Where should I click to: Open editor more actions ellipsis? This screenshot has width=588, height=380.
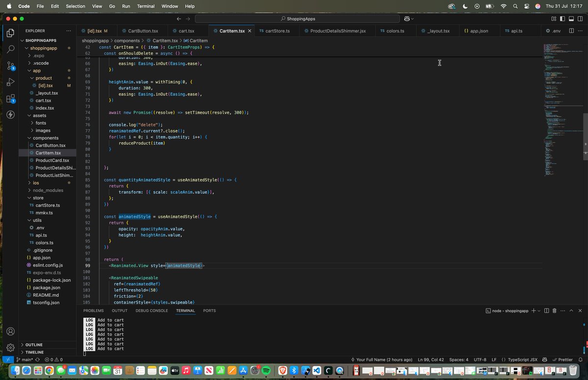coord(581,31)
